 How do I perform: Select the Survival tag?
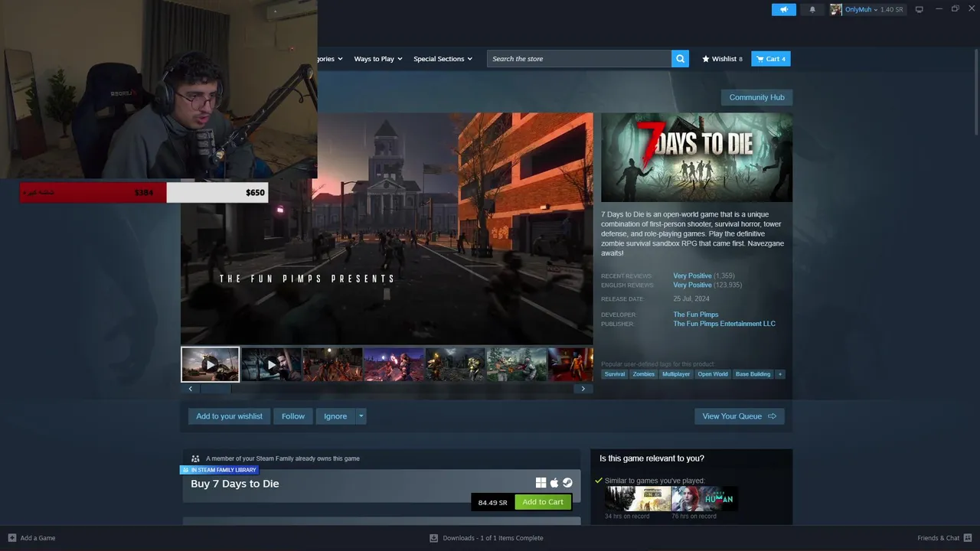tap(615, 374)
